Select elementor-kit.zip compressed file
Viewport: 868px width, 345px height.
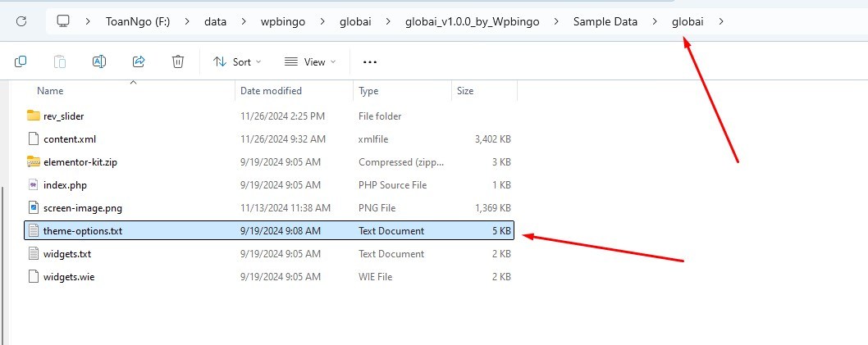80,162
